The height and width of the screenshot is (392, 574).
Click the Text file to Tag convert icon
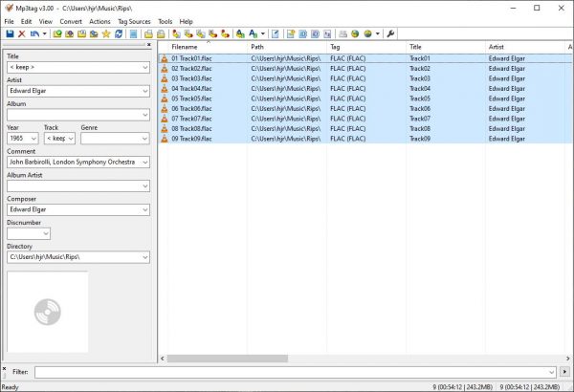pyautogui.click(x=212, y=34)
